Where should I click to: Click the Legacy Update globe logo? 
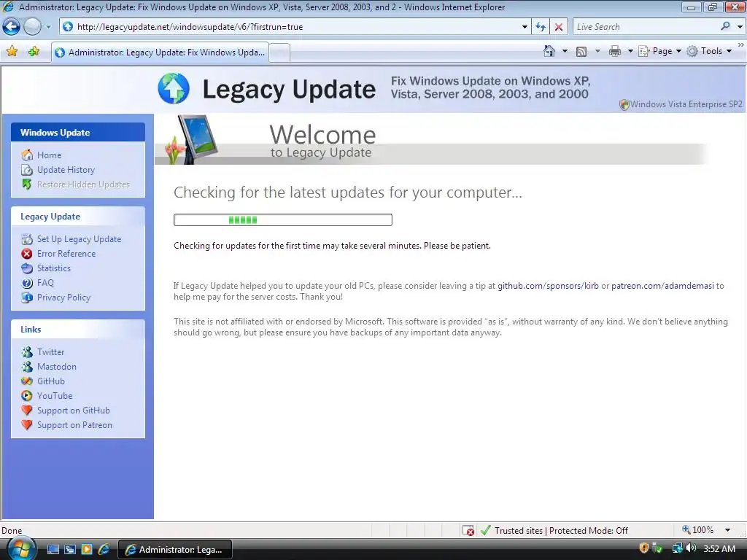174,88
